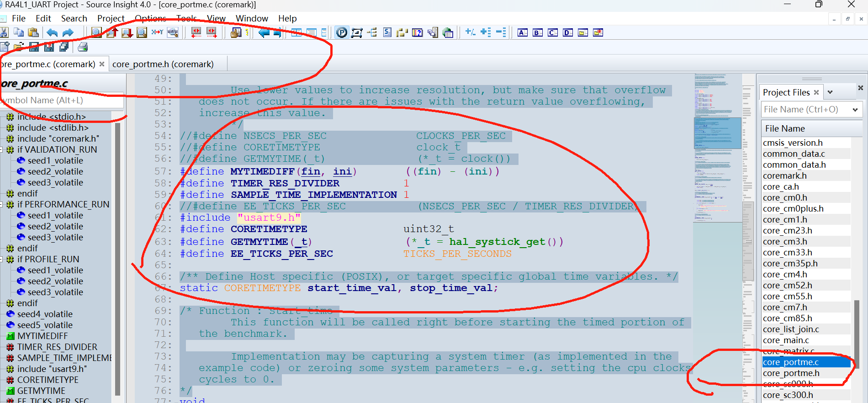The image size is (868, 403).
Task: Click the Undo arrow toolbar icon
Action: (x=52, y=32)
